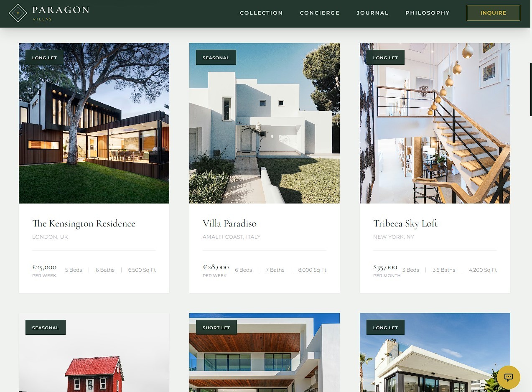Open the chat bubble widget
Viewport: 532px width, 392px height.
point(509,377)
